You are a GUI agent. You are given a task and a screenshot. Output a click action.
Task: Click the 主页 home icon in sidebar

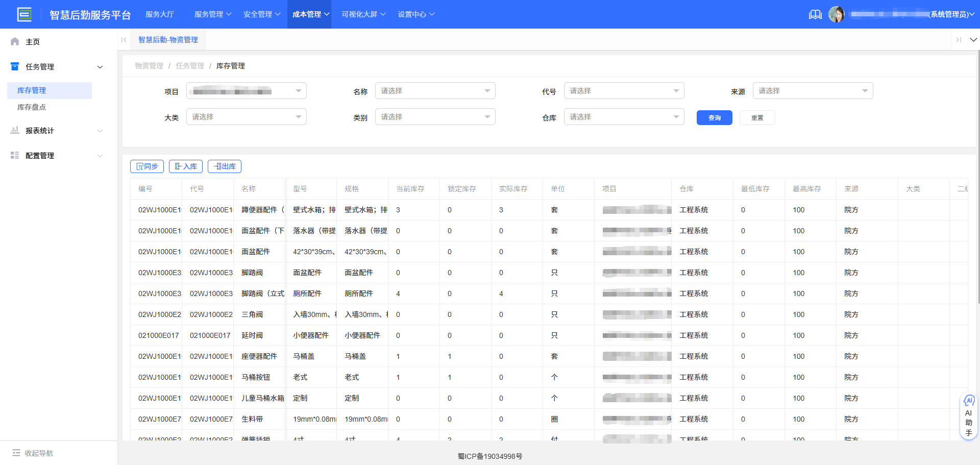tap(14, 41)
